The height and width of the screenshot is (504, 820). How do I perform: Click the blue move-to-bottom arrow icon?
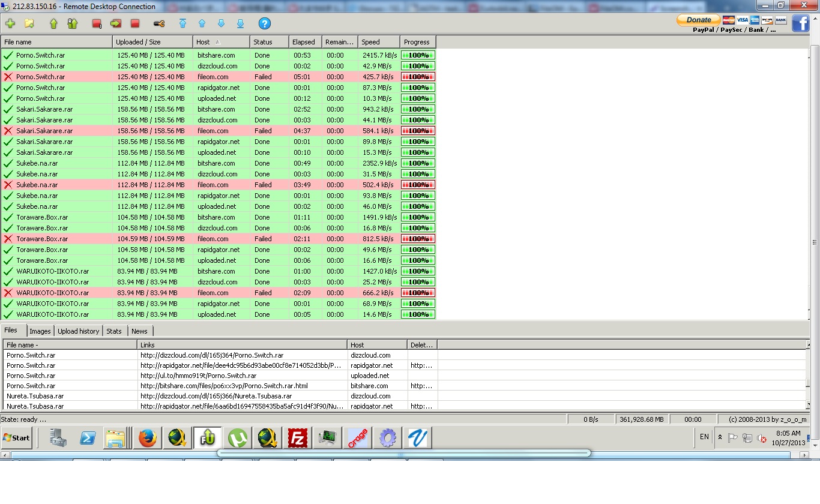241,23
